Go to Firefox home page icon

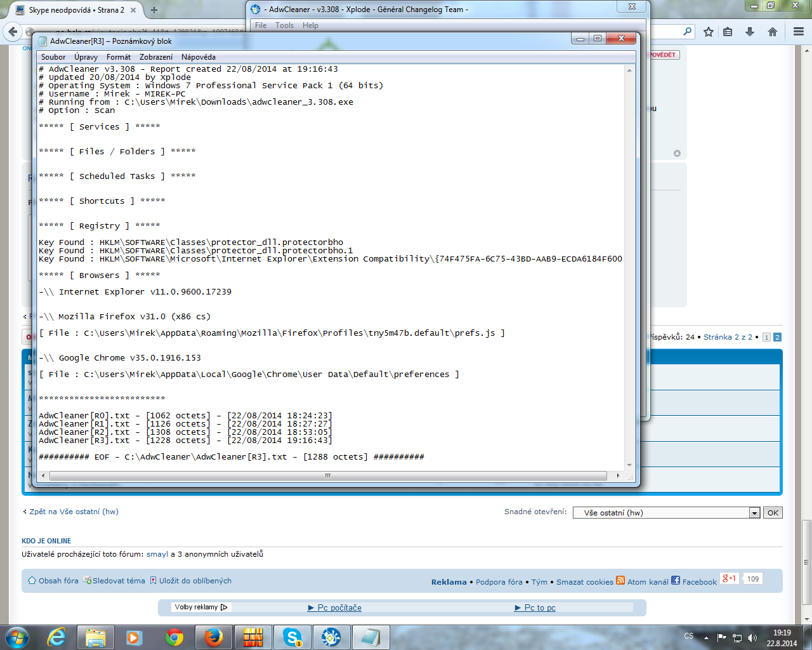pyautogui.click(x=773, y=32)
